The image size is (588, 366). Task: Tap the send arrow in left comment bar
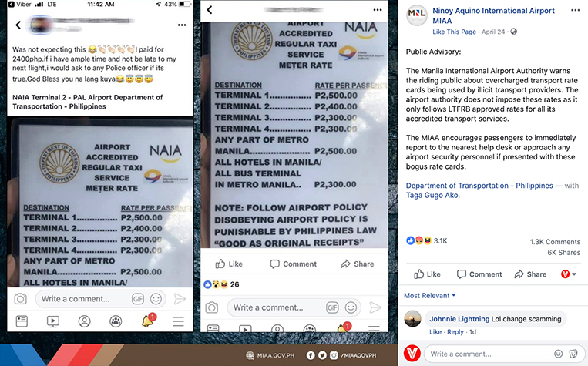[x=180, y=299]
